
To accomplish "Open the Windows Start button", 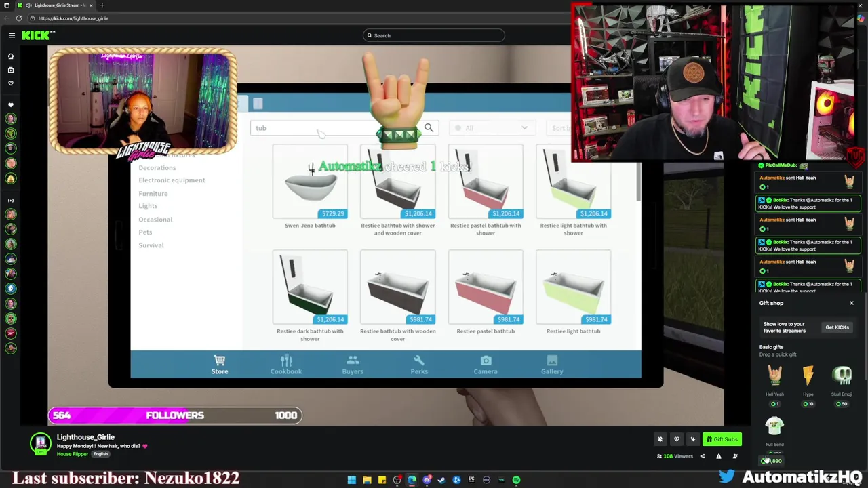I will click(x=352, y=480).
